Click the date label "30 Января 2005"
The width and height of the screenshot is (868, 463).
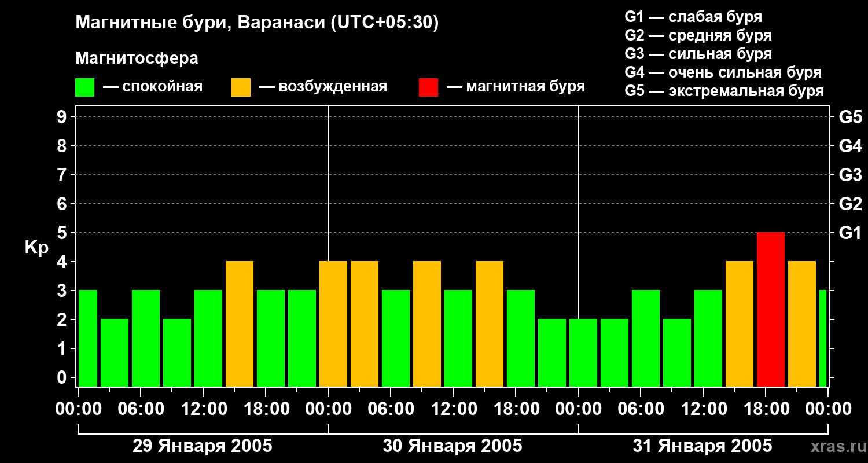453,446
